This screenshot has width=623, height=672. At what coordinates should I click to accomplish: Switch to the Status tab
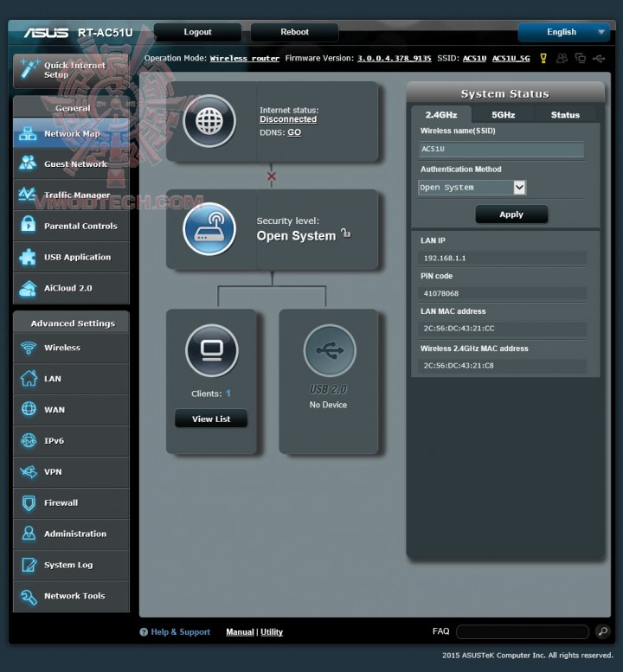tap(565, 115)
